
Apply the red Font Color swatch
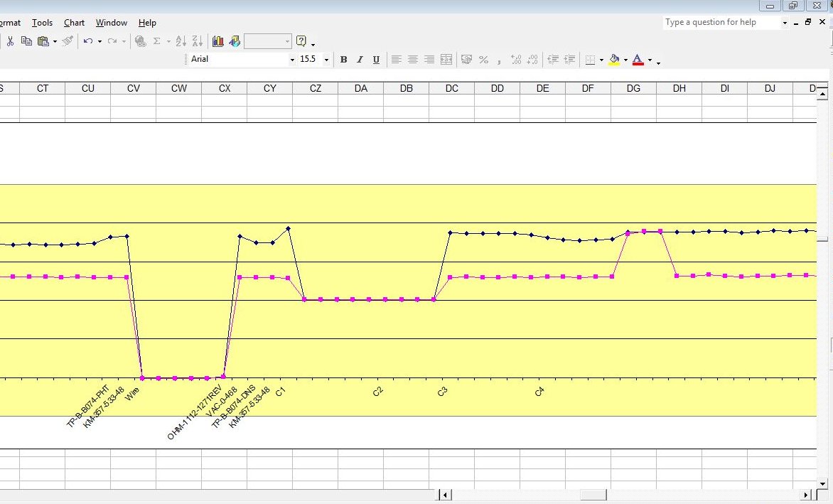pos(638,60)
